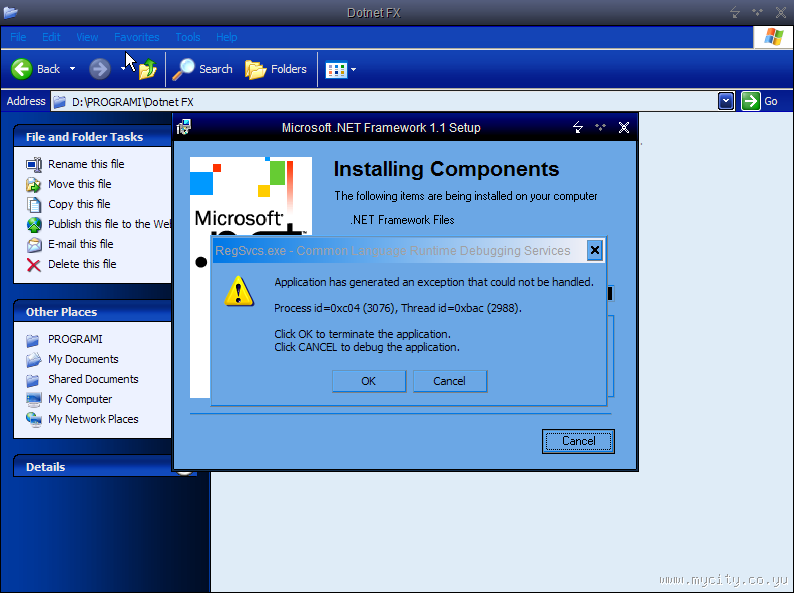Open the Help menu
794x593 pixels.
click(x=226, y=37)
